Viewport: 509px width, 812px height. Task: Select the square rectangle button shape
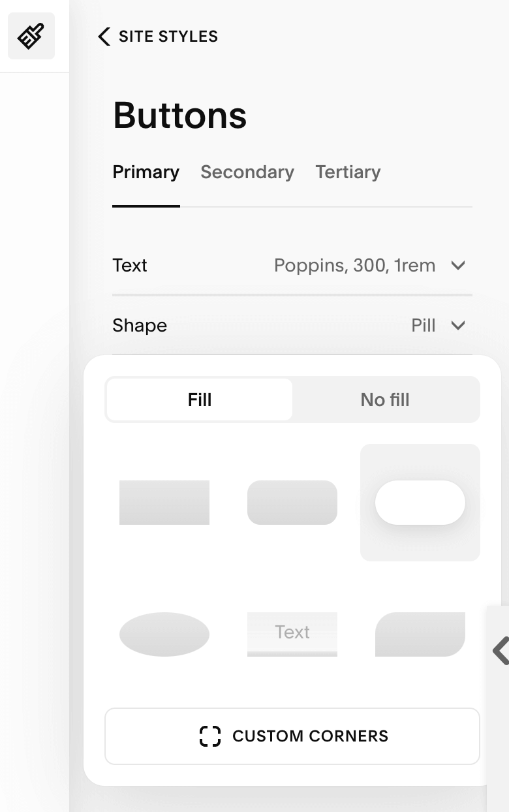click(164, 503)
